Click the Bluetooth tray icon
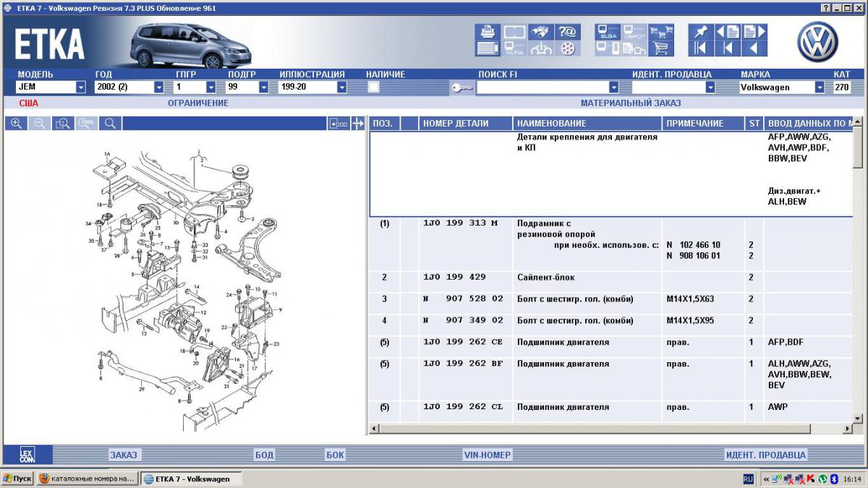The height and width of the screenshot is (488, 868). point(834,479)
